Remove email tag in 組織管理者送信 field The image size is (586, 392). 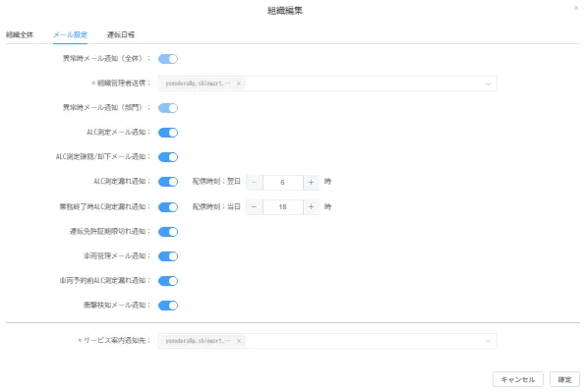239,84
